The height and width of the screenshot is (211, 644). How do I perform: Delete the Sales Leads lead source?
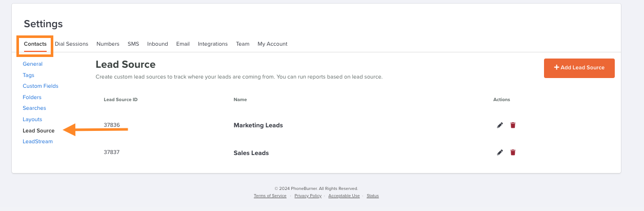(513, 152)
